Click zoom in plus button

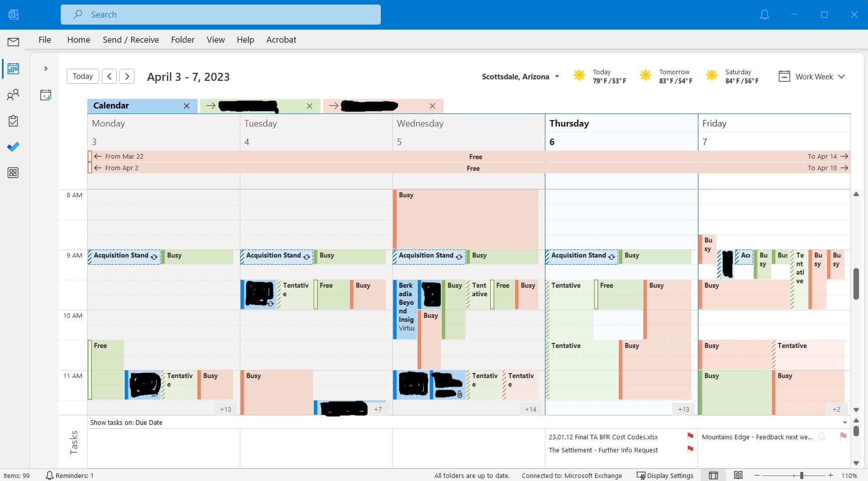[831, 475]
